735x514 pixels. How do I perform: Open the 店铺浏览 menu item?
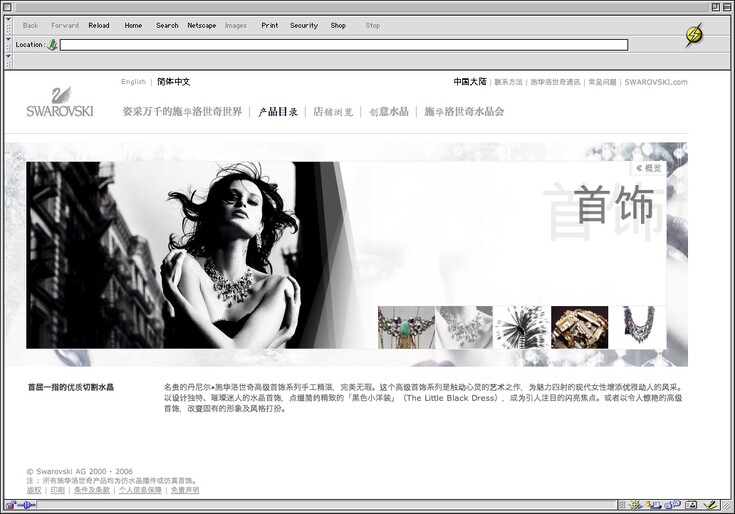[x=333, y=112]
